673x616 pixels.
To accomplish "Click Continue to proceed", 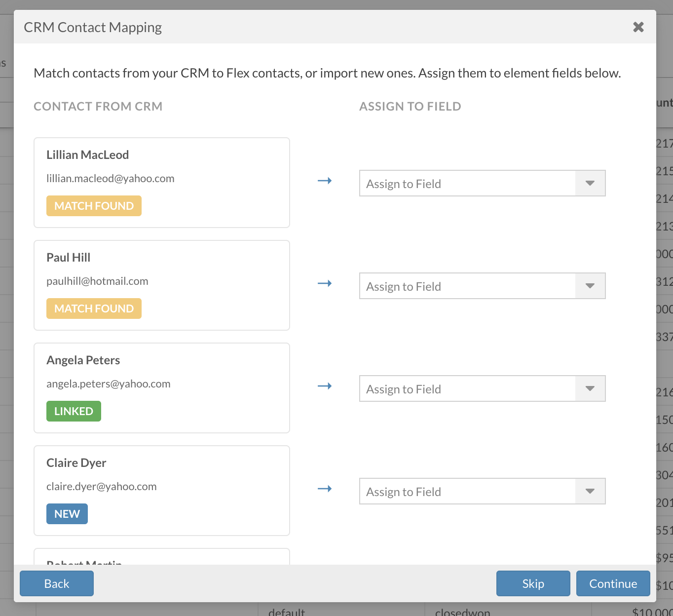I will (613, 583).
